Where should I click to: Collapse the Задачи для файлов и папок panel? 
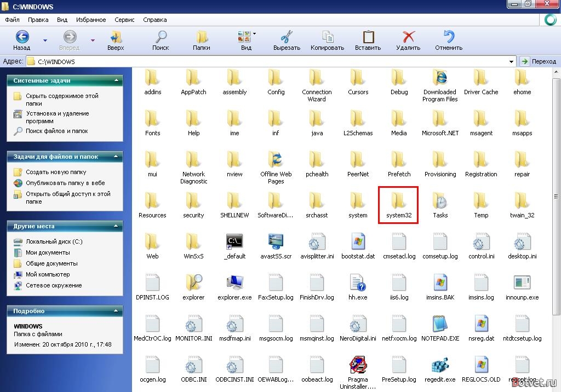pyautogui.click(x=116, y=156)
